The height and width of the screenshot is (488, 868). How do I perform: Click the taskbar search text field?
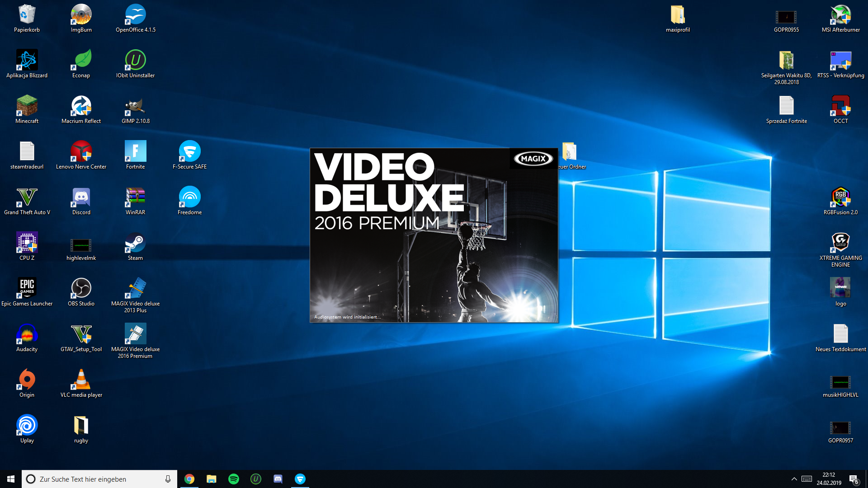pyautogui.click(x=95, y=479)
